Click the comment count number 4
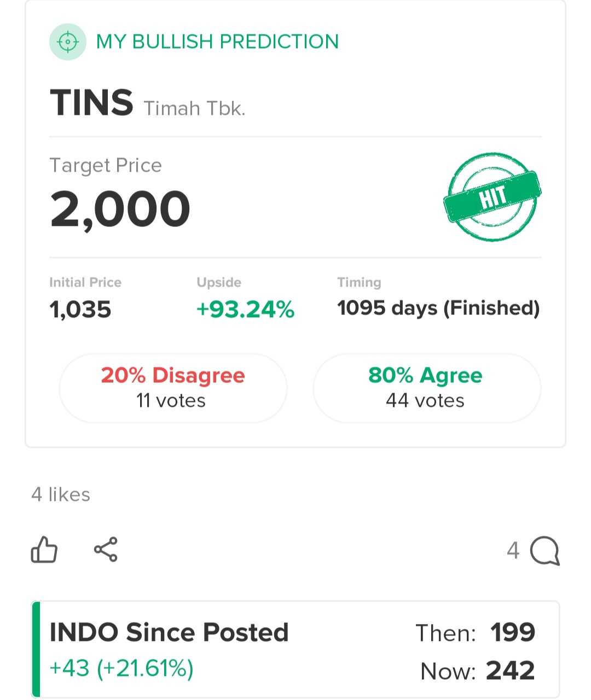The image size is (591, 700). [x=513, y=551]
